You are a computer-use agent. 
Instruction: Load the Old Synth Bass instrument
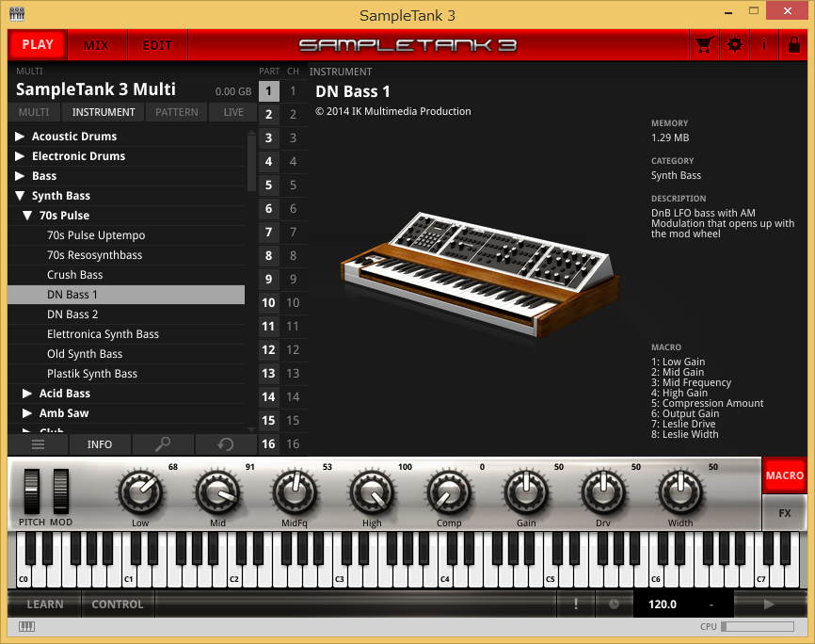[x=126, y=354]
